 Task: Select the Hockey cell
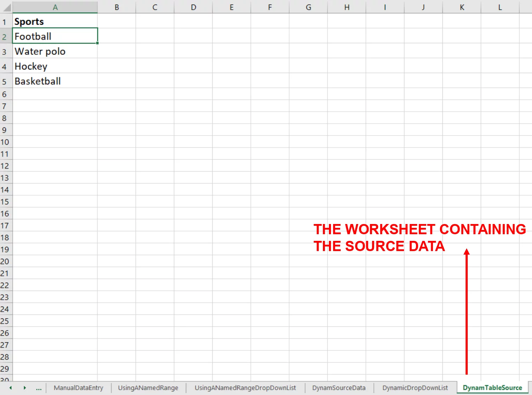tap(55, 66)
